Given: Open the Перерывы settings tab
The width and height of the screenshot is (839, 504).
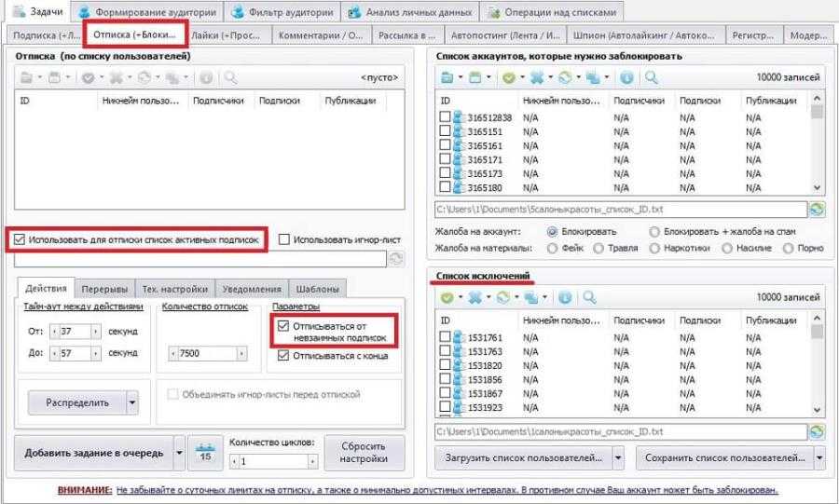Looking at the screenshot, I should tap(103, 288).
